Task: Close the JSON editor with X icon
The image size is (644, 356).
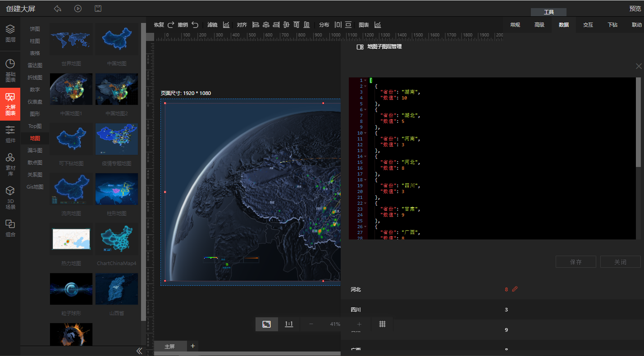Action: [x=639, y=66]
